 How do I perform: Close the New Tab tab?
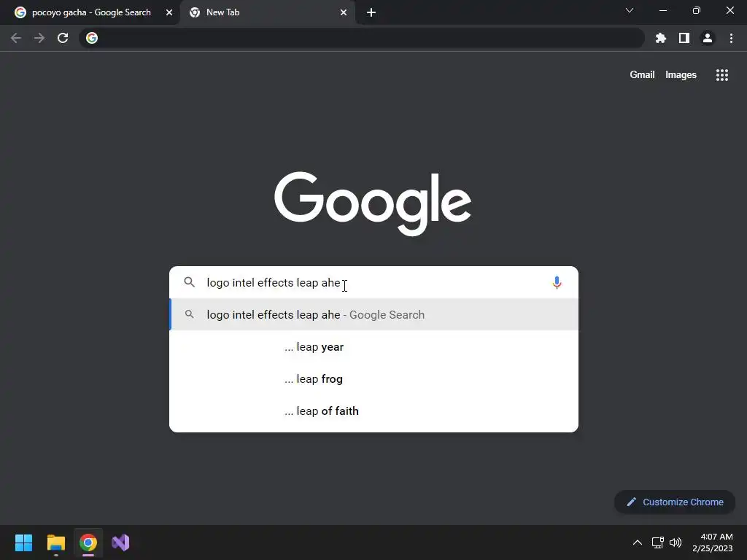coord(344,12)
